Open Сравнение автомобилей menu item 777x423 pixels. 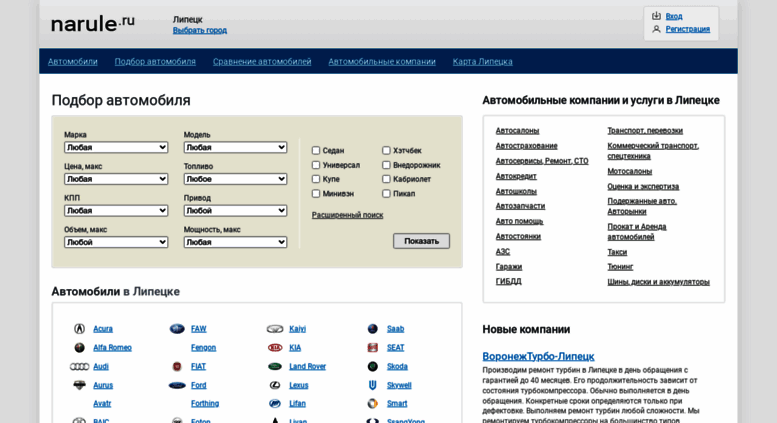point(262,61)
